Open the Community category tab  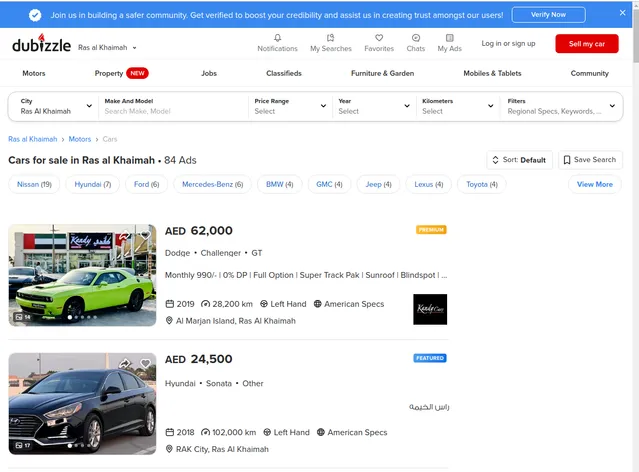(589, 73)
